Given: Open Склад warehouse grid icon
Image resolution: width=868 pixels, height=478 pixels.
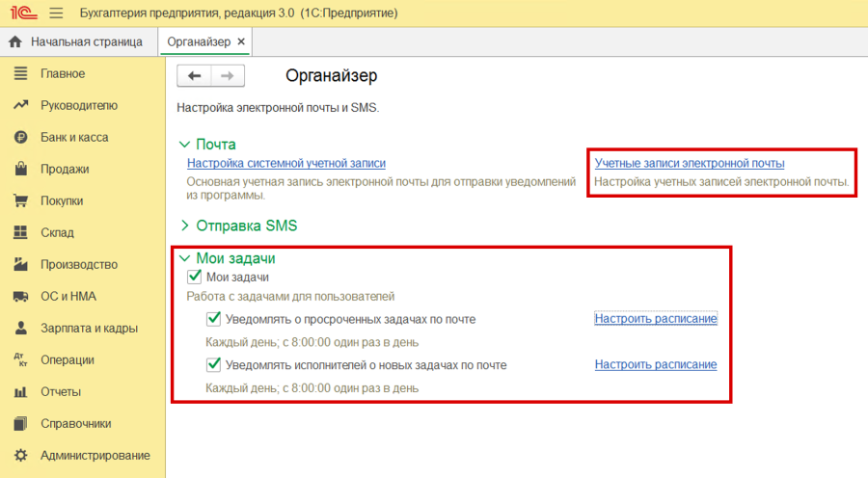Looking at the screenshot, I should [x=20, y=232].
